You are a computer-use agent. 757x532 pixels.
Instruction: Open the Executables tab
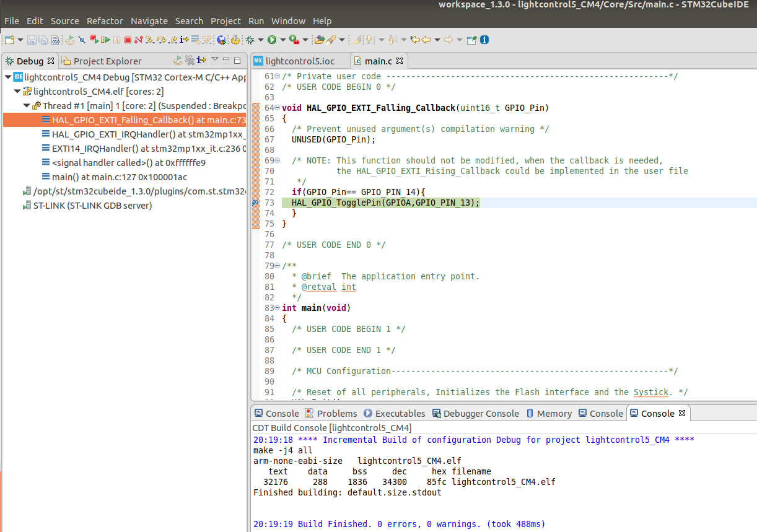[x=395, y=413]
